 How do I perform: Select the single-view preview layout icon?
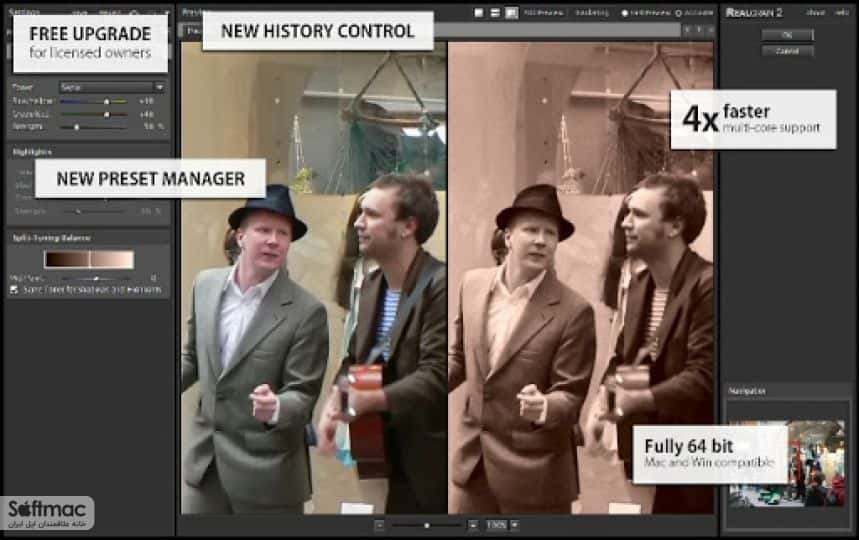point(479,13)
